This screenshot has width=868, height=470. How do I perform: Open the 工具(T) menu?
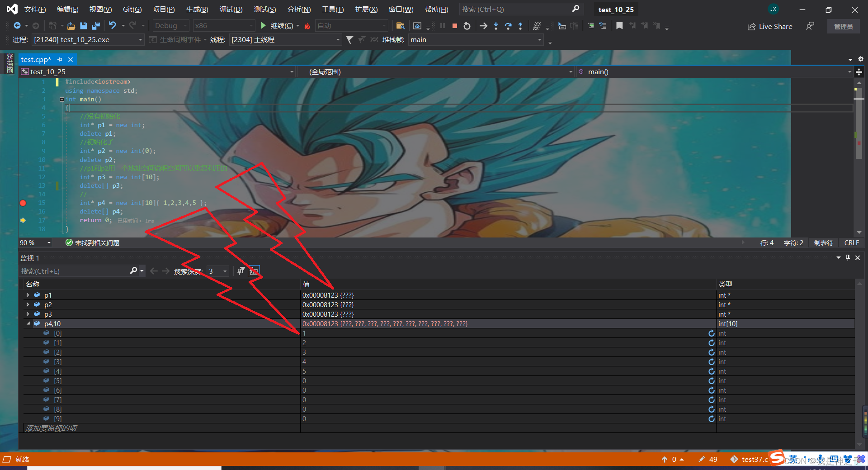point(333,9)
